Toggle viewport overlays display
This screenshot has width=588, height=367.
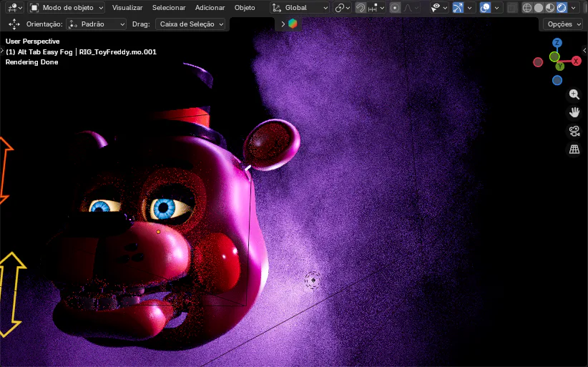coord(485,7)
